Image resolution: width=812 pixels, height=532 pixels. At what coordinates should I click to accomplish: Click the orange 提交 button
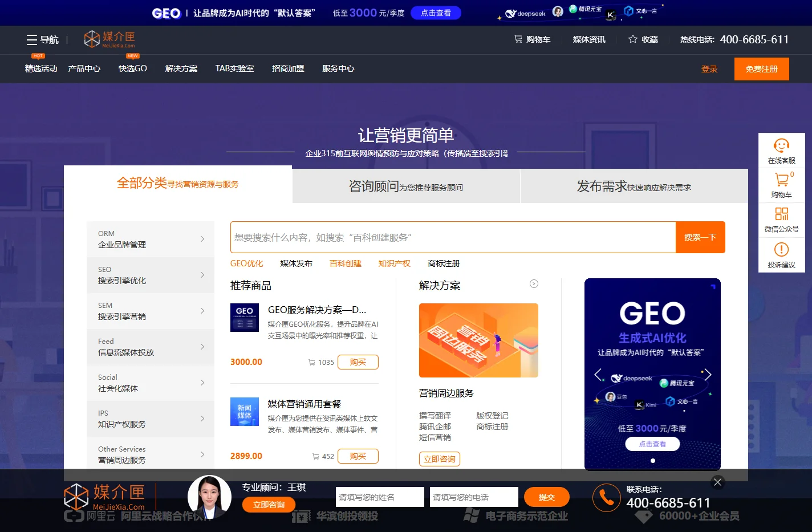click(x=547, y=497)
